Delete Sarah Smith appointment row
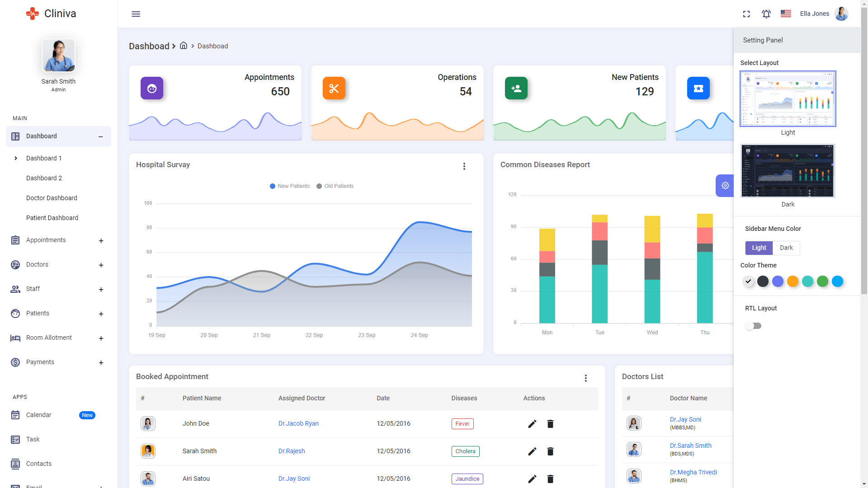This screenshot has height=488, width=868. (x=550, y=451)
